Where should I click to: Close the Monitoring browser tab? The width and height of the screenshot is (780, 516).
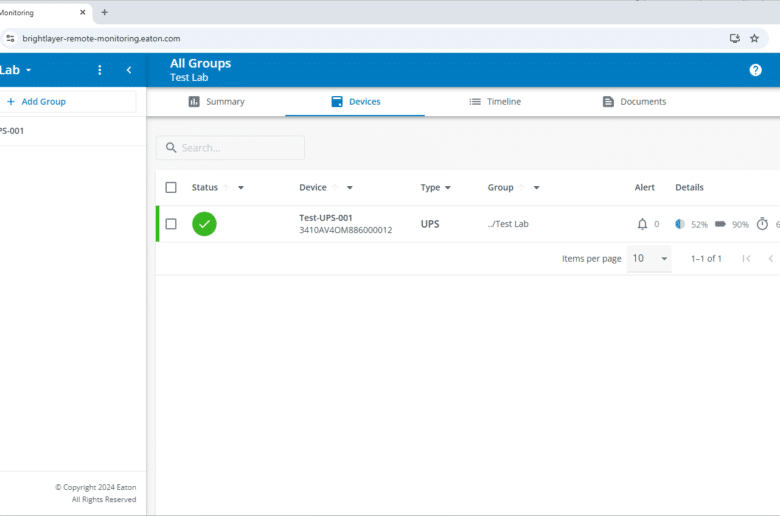83,12
